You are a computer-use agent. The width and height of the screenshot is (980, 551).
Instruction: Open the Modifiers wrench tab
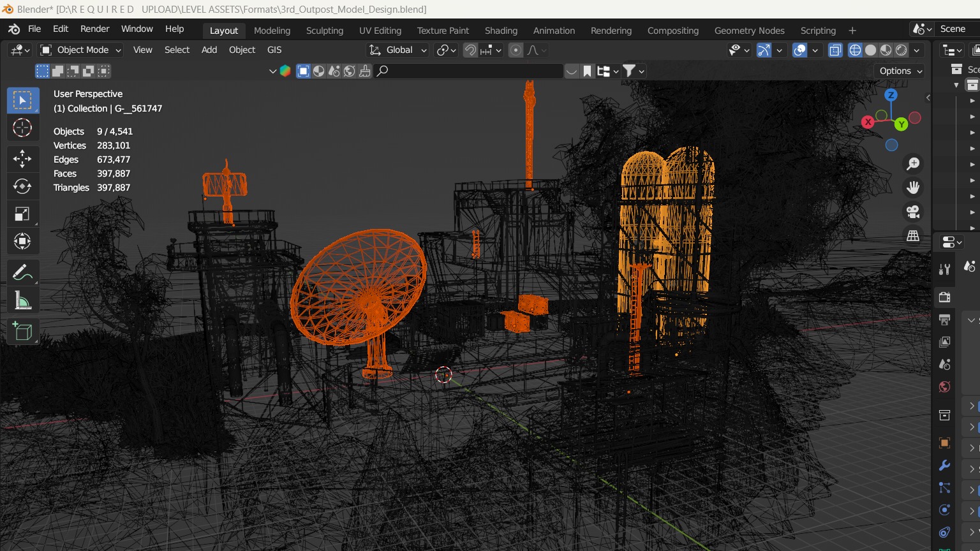pyautogui.click(x=945, y=466)
